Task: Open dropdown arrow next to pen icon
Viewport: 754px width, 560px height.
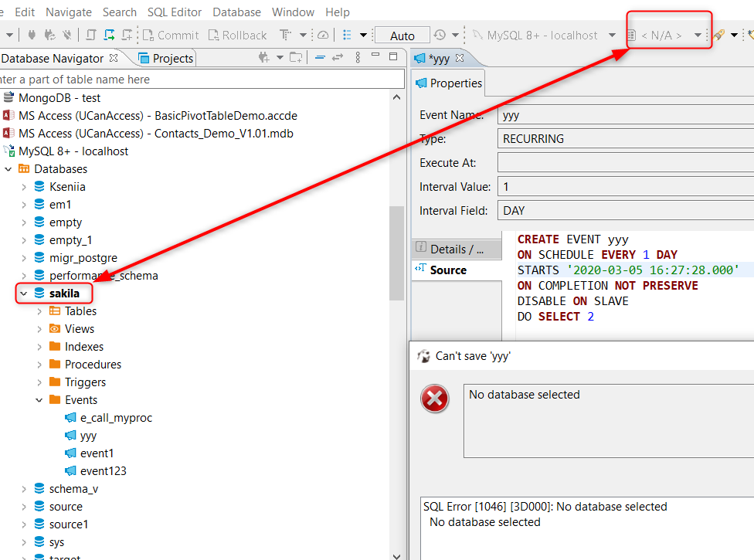Action: pyautogui.click(x=734, y=35)
